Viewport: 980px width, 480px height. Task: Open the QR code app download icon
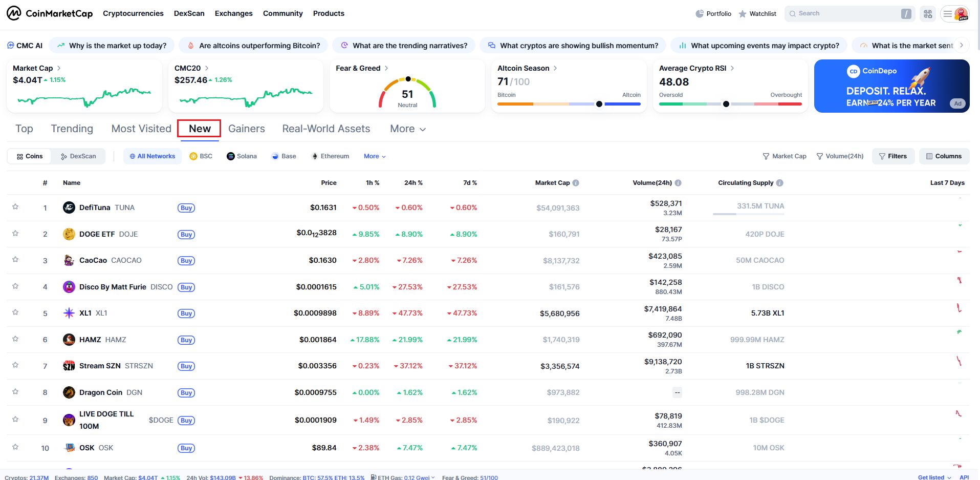coord(928,14)
